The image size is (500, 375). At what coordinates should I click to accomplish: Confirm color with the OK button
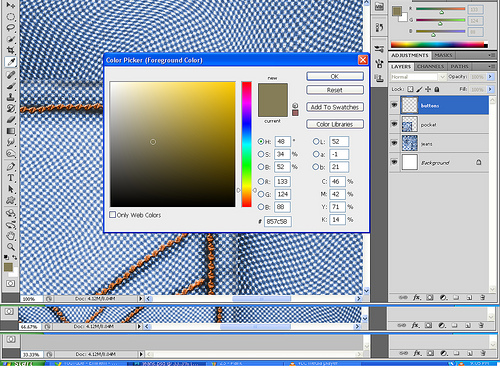pyautogui.click(x=335, y=76)
